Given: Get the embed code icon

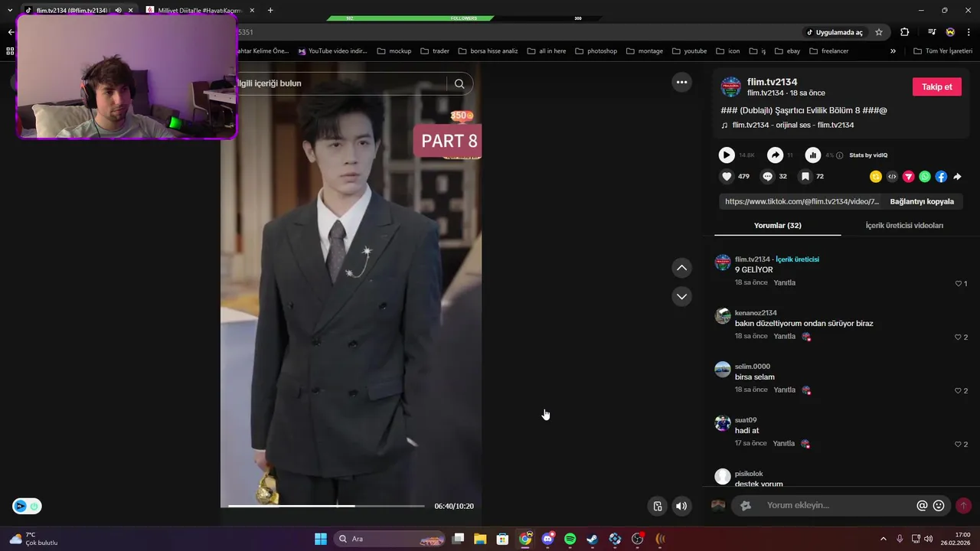Looking at the screenshot, I should (x=892, y=177).
